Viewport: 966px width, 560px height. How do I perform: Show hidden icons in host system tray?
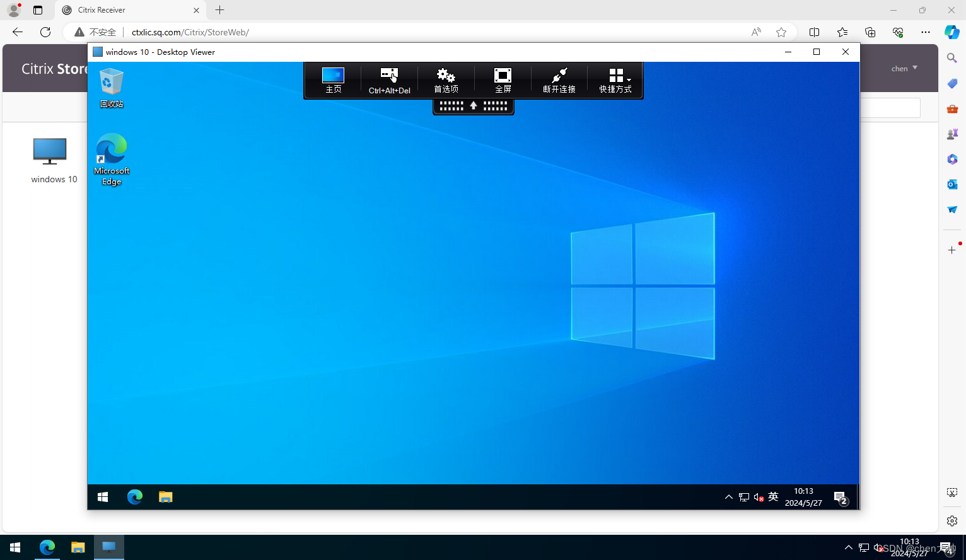pyautogui.click(x=849, y=547)
